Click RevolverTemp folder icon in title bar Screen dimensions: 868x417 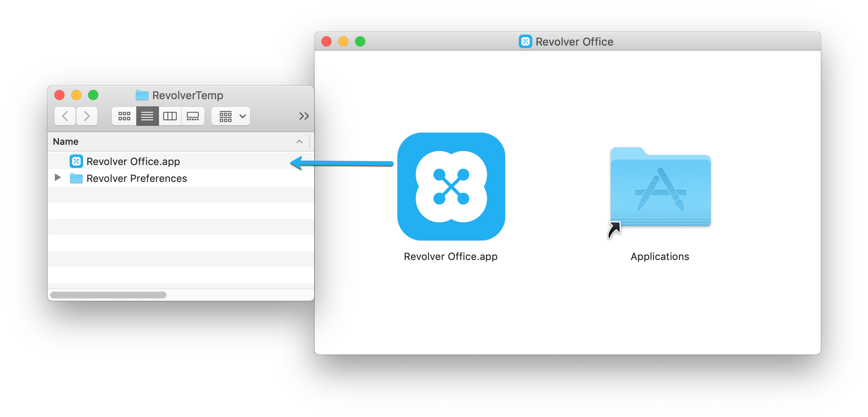[x=142, y=95]
